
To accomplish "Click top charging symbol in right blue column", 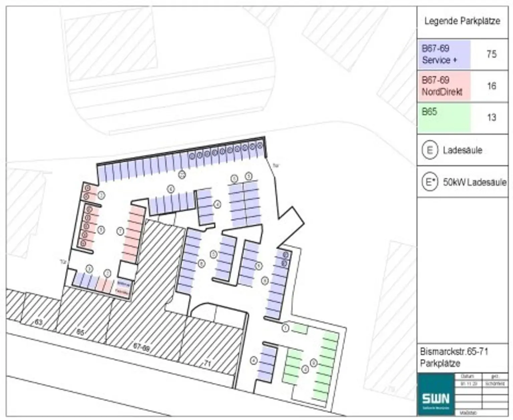I will pyautogui.click(x=286, y=255).
